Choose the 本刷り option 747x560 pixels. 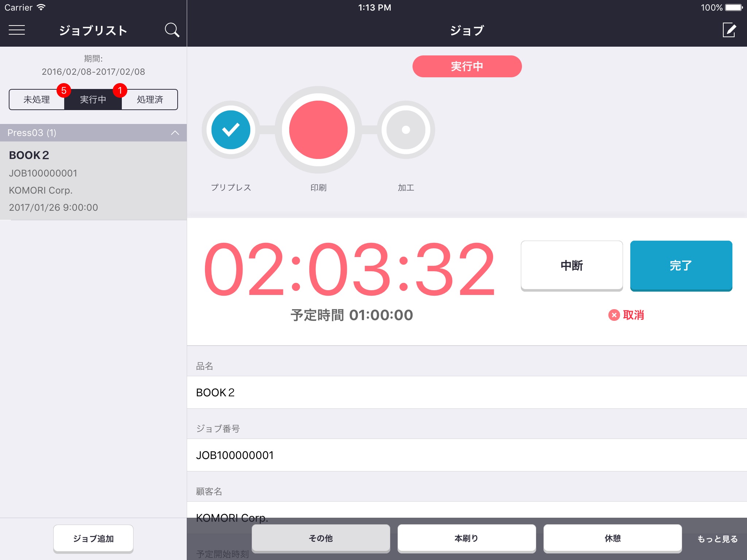click(467, 538)
